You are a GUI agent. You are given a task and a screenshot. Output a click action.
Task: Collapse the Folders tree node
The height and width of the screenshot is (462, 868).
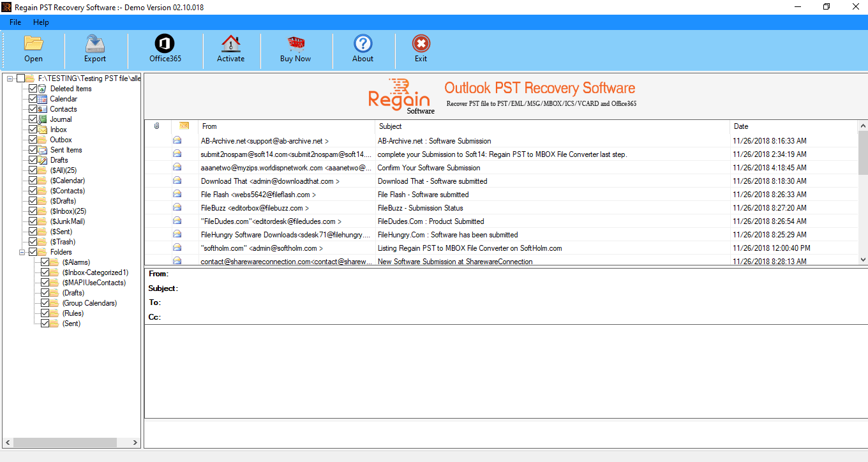(x=22, y=252)
